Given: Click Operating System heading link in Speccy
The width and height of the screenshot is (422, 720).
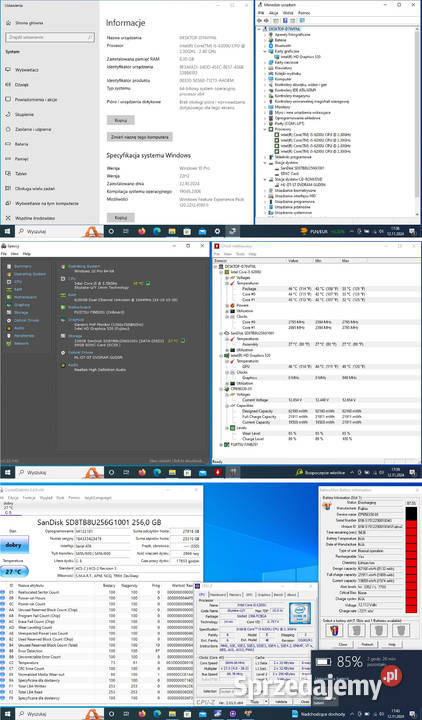Looking at the screenshot, I should tap(84, 266).
